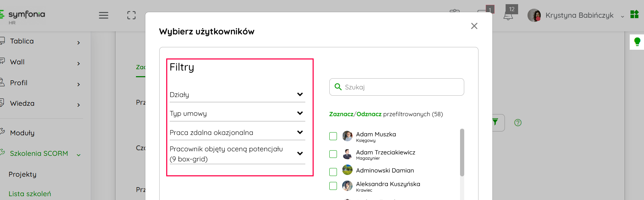Click the green lightbulb hint icon
The image size is (644, 200).
click(x=637, y=42)
